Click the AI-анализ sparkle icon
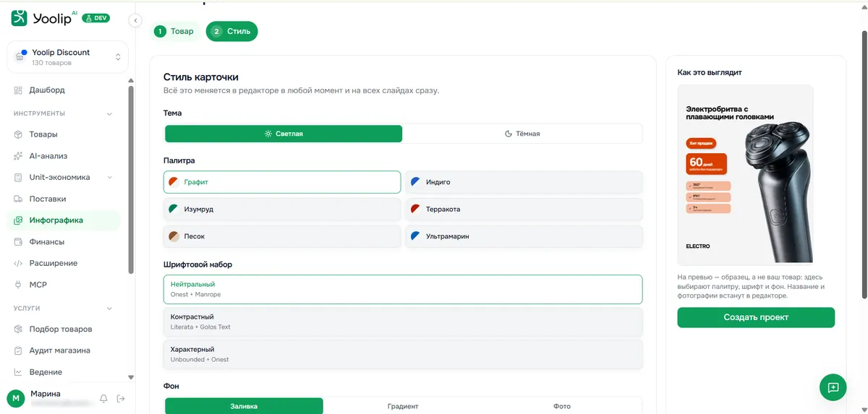The height and width of the screenshot is (414, 868). [x=19, y=156]
